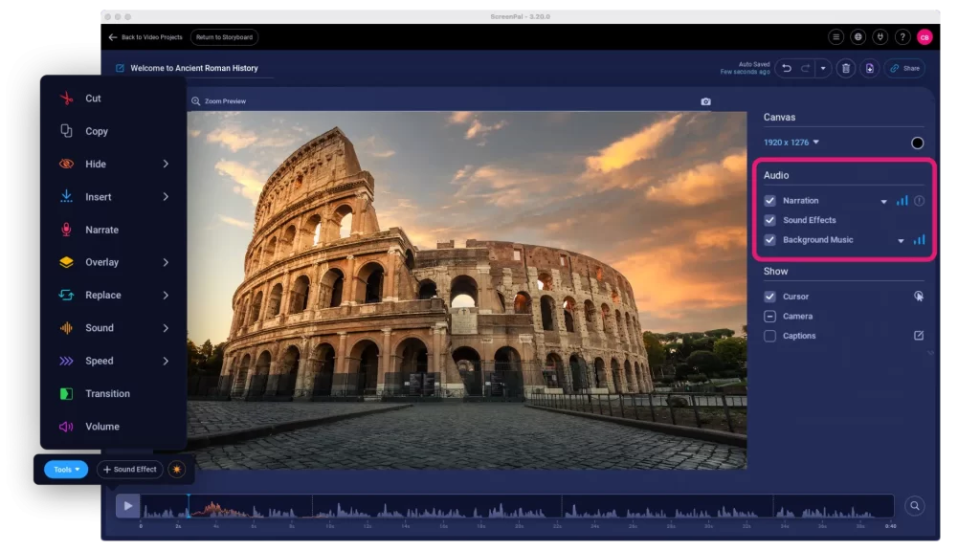Image resolution: width=980 pixels, height=551 pixels.
Task: Click the orange starburst effects icon
Action: 177,470
